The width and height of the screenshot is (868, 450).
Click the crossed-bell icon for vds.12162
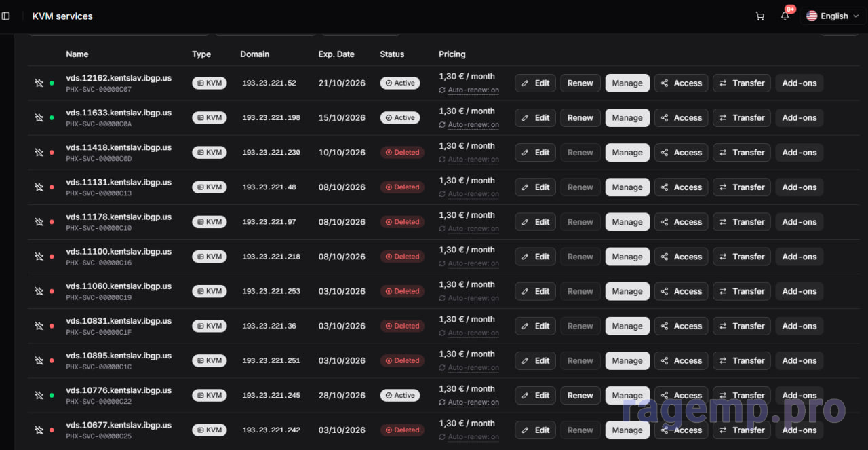[x=39, y=83]
